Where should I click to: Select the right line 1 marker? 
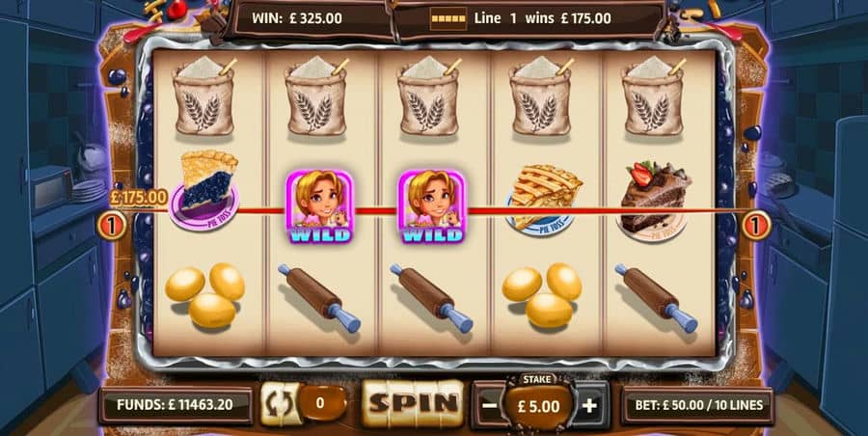coord(755,226)
